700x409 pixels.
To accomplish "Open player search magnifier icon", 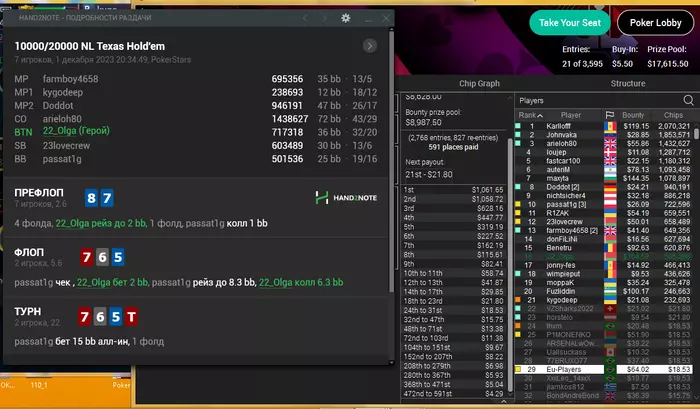I will coord(688,100).
